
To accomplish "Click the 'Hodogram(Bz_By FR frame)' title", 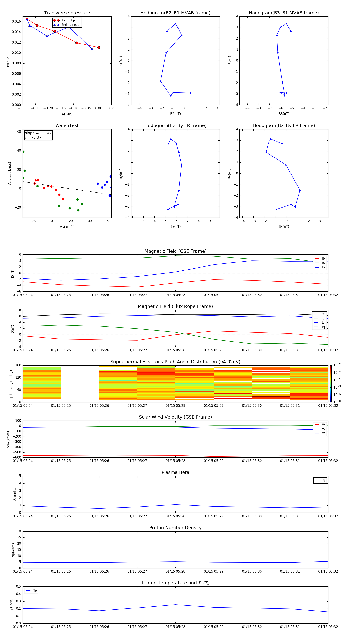I will point(175,125).
